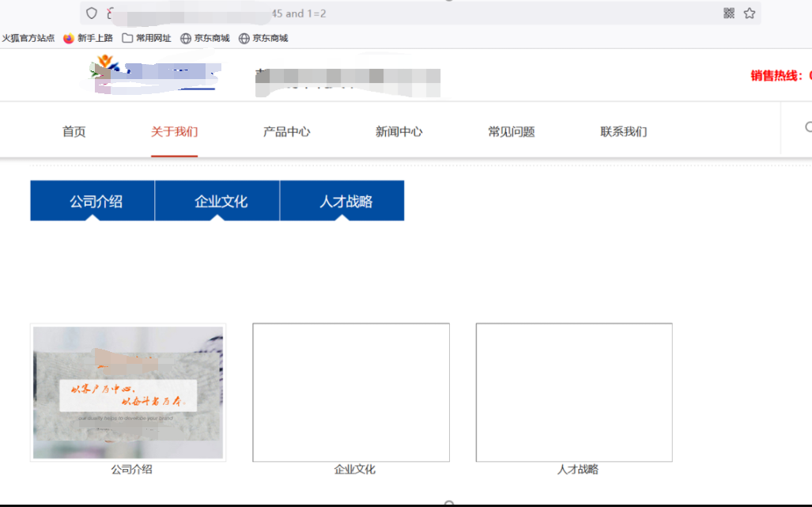This screenshot has width=812, height=507.
Task: Click the 人才战略 caption under the box
Action: 578,470
